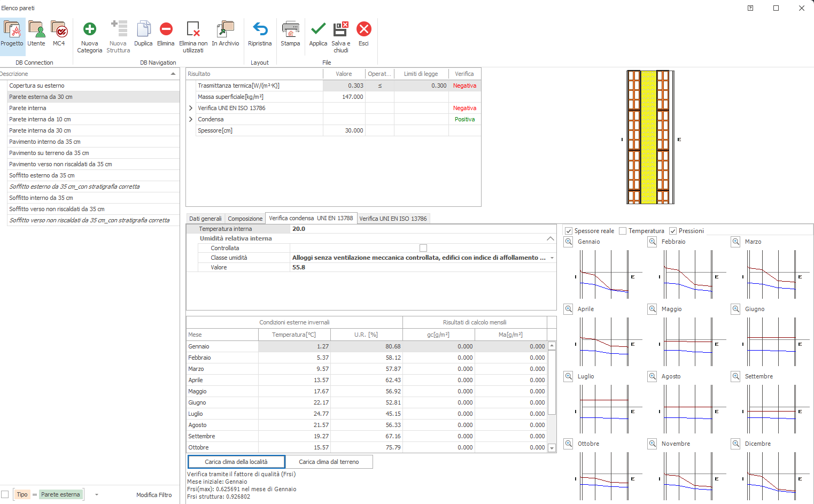Click the Ripristina layout icon

(260, 29)
